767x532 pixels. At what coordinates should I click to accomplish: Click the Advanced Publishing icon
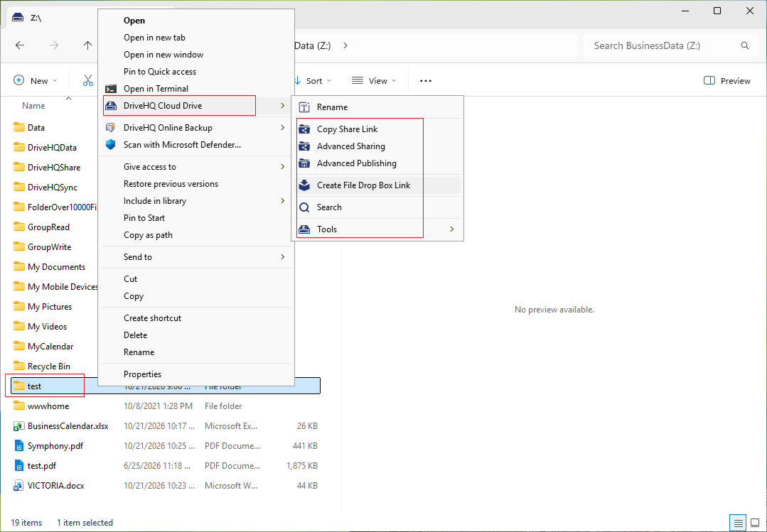pos(304,163)
